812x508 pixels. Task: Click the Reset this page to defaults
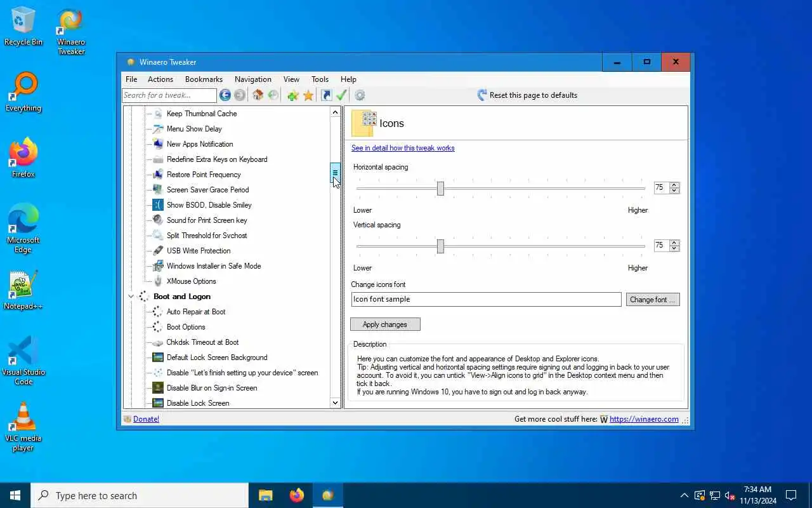click(527, 95)
